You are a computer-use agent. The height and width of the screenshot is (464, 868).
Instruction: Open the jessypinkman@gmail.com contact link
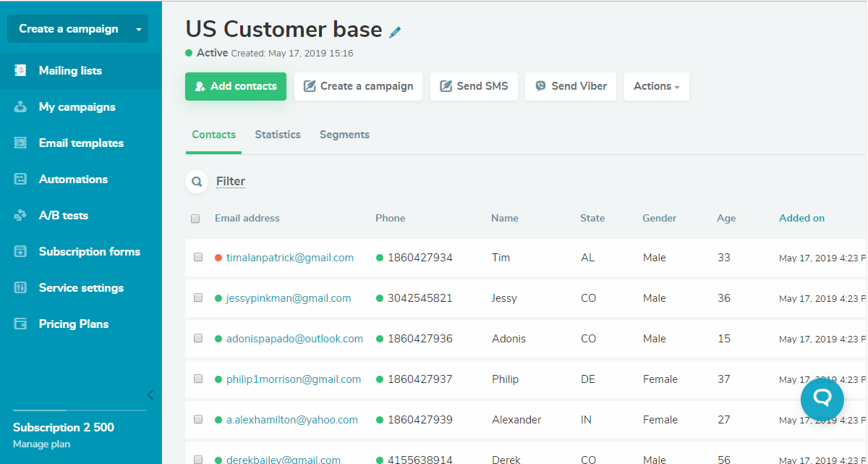[x=289, y=298]
